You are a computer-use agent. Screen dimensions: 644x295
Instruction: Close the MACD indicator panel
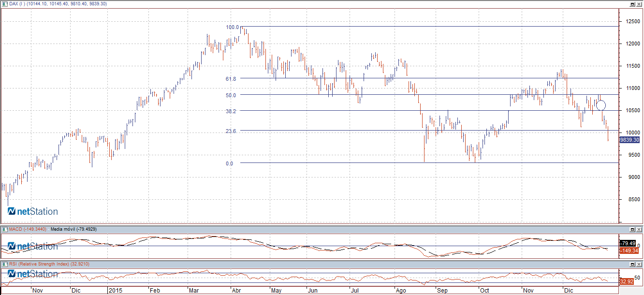[x=639, y=229]
